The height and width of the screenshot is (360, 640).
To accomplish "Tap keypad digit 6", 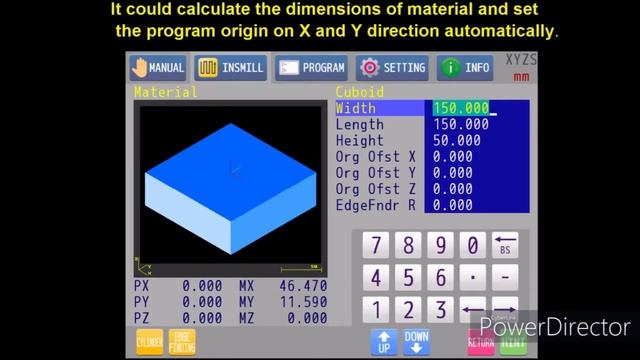I will click(440, 278).
